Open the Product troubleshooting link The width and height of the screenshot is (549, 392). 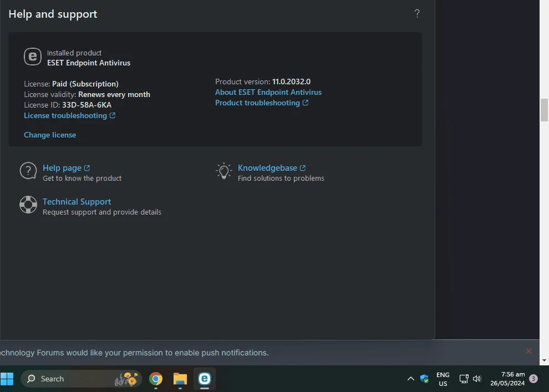(x=257, y=103)
